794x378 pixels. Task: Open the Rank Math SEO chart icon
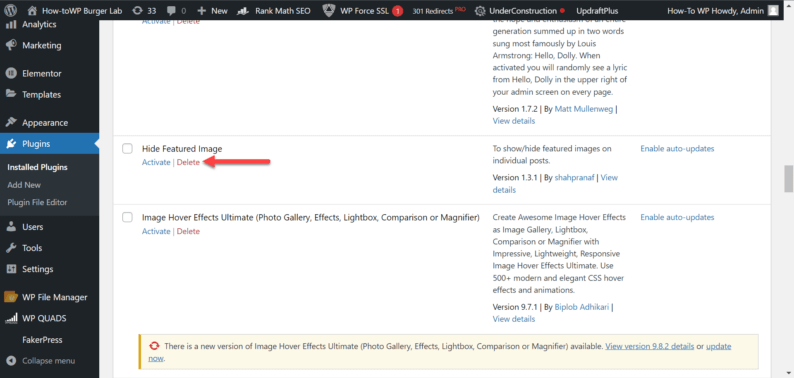coord(243,10)
